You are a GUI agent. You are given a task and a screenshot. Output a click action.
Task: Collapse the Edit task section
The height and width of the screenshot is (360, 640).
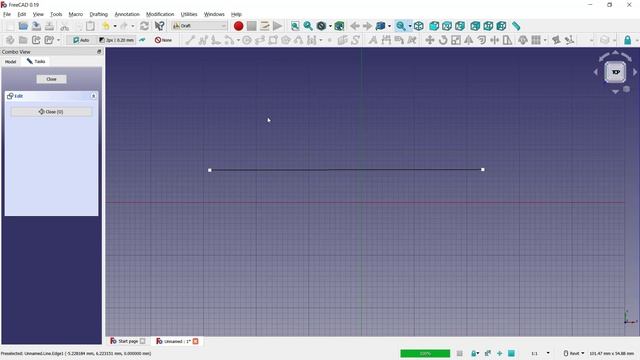click(93, 96)
